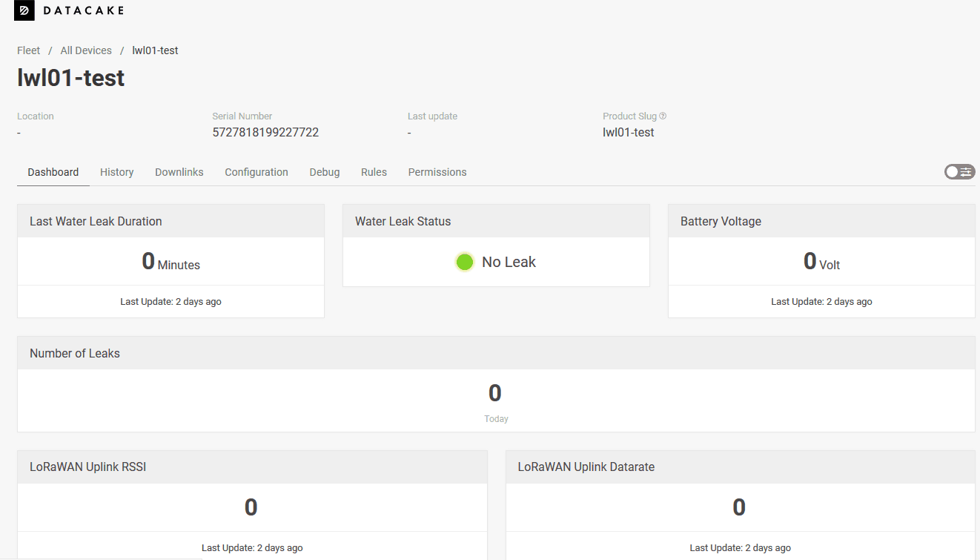Go to the Configuration tab
Image resolution: width=980 pixels, height=560 pixels.
[x=256, y=172]
